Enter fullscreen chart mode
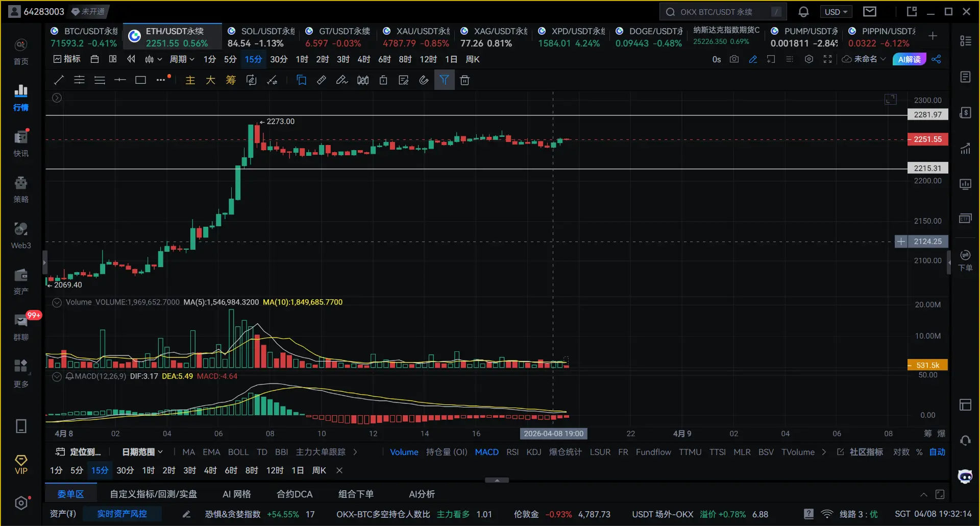The width and height of the screenshot is (980, 526). pyautogui.click(x=827, y=59)
